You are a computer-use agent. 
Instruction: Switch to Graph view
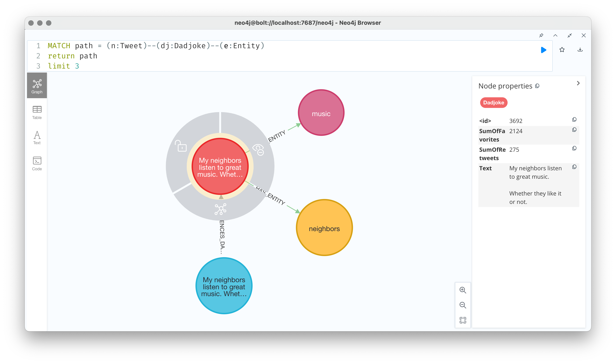tap(37, 86)
